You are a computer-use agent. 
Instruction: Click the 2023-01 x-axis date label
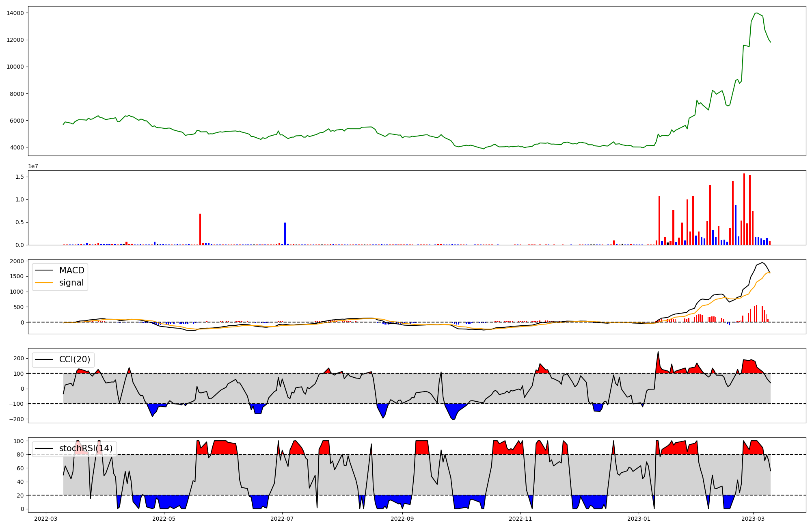(x=639, y=518)
